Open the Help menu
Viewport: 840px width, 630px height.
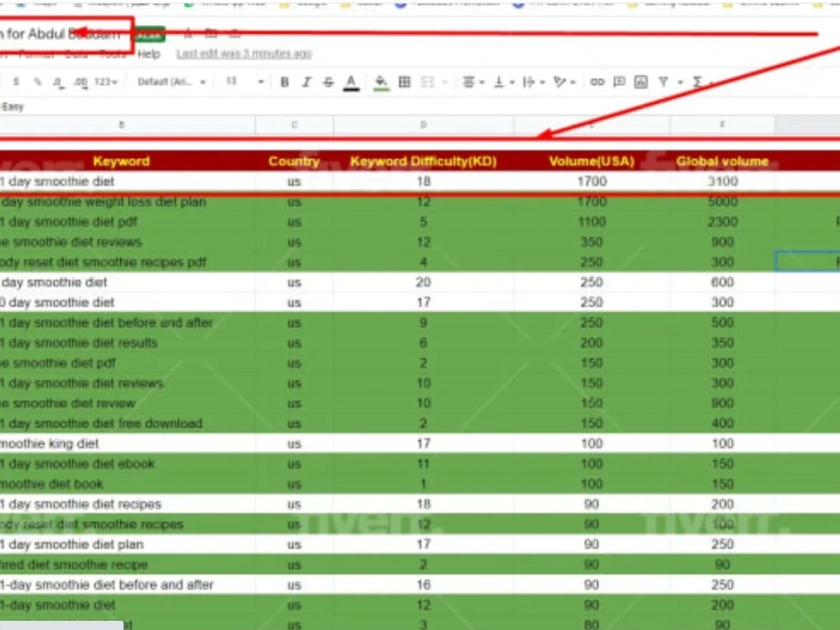[149, 54]
